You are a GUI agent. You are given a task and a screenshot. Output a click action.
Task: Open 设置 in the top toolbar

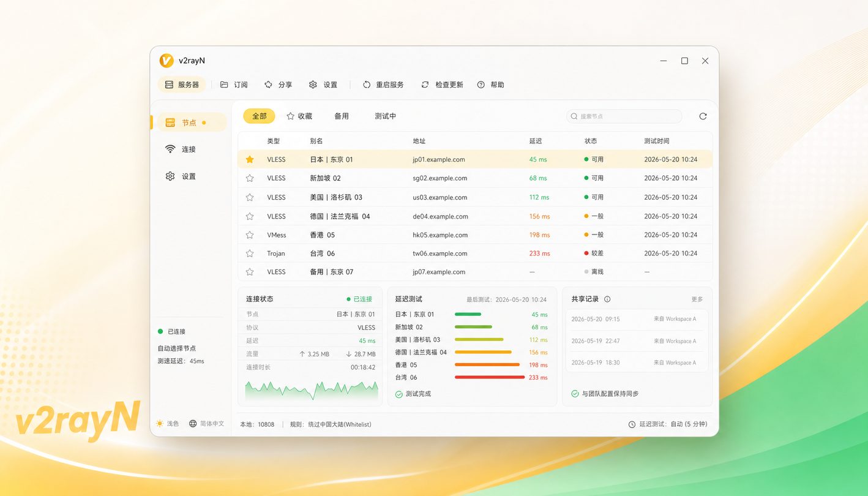[323, 85]
